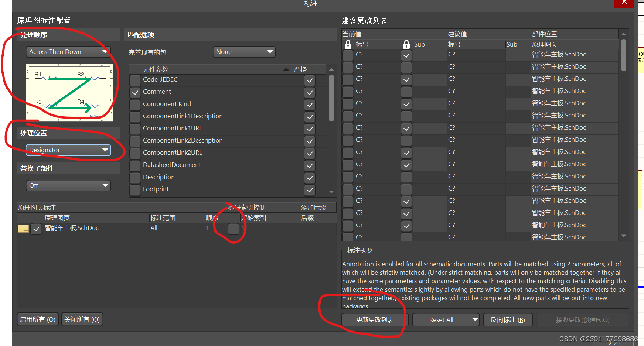The width and height of the screenshot is (644, 346).
Task: Click the 启用所有 (O) button
Action: 38,319
